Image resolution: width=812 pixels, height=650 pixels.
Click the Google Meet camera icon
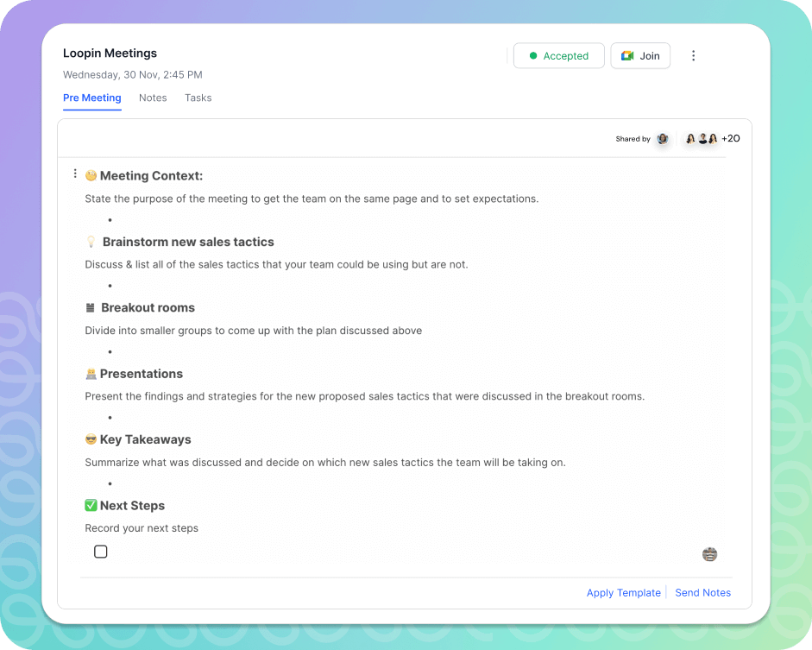pos(627,56)
